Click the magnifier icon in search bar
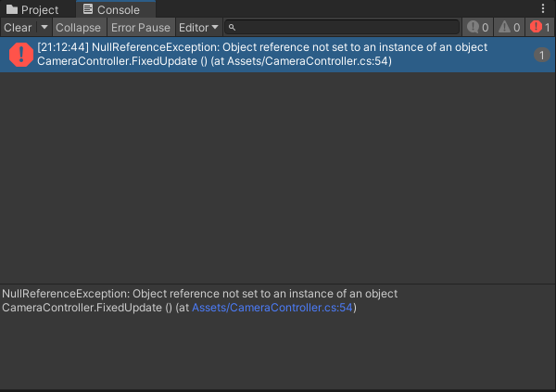556x392 pixels. (x=233, y=28)
